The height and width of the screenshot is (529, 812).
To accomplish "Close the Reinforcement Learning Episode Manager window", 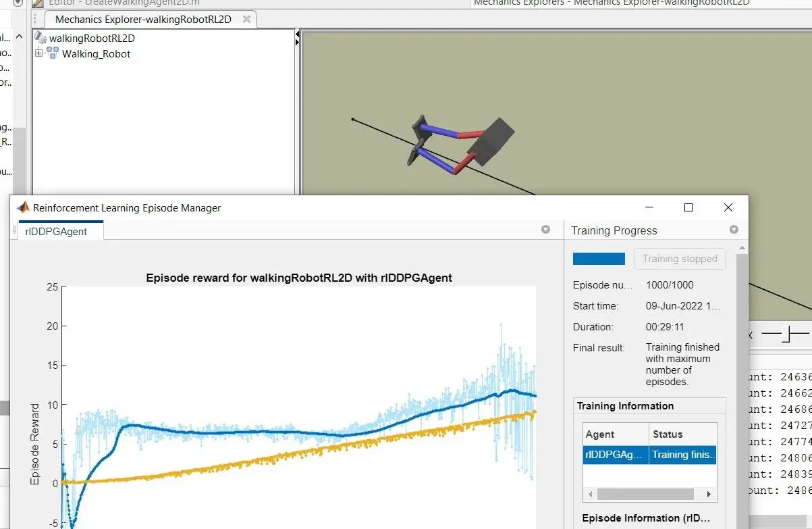I will pos(728,207).
